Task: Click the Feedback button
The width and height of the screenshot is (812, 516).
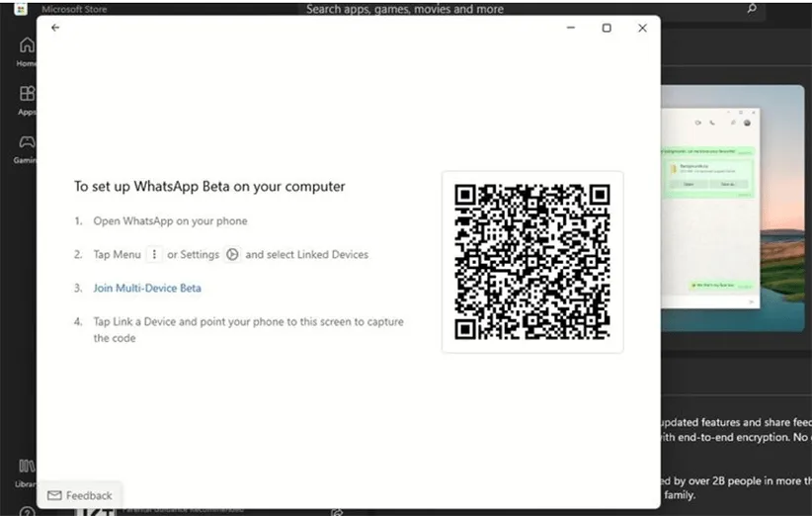Action: tap(80, 495)
